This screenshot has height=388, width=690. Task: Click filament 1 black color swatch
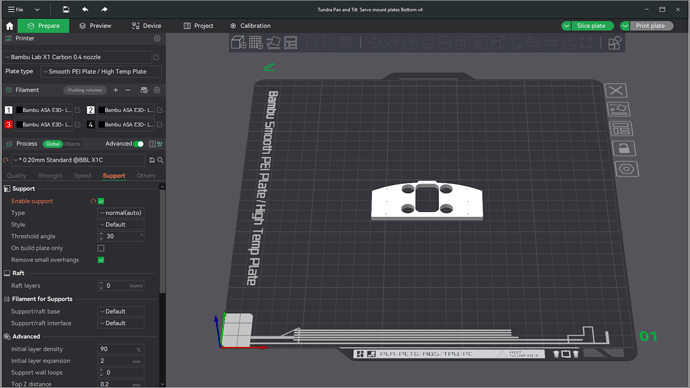pos(19,110)
